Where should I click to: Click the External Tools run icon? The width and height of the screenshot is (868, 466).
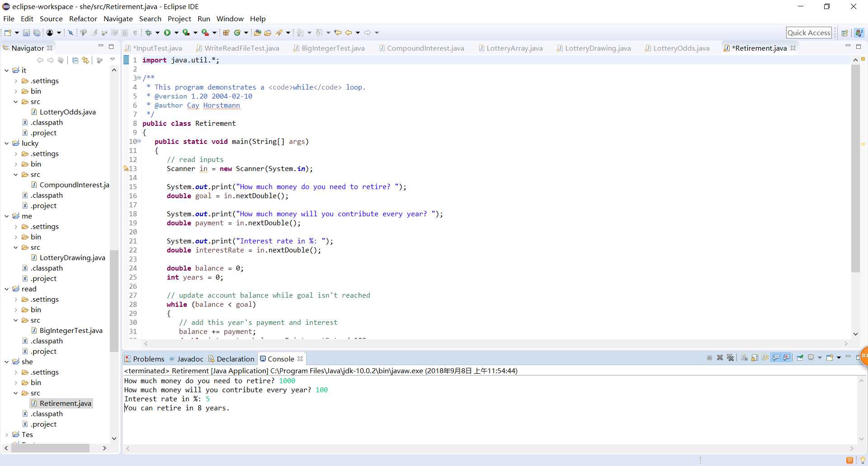[205, 33]
